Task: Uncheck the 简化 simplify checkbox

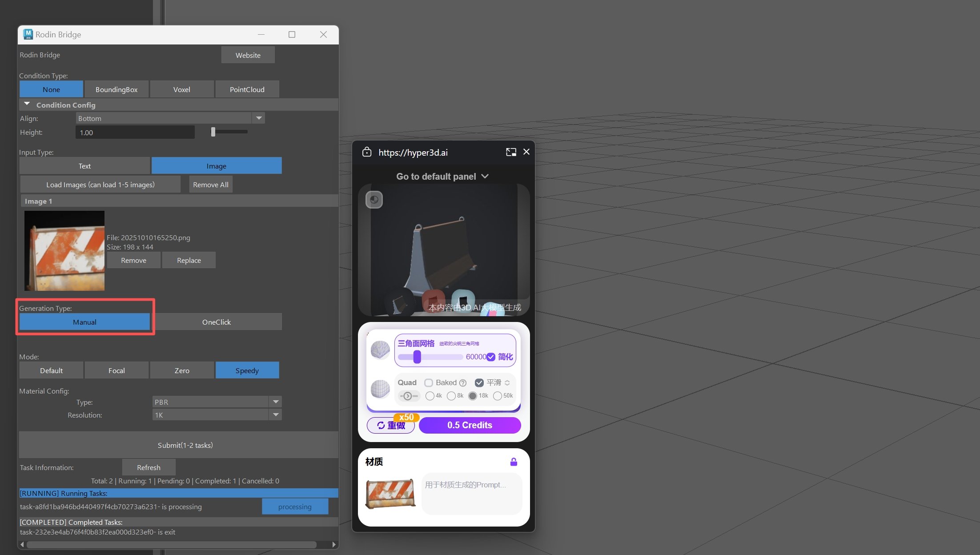Action: [x=491, y=357]
